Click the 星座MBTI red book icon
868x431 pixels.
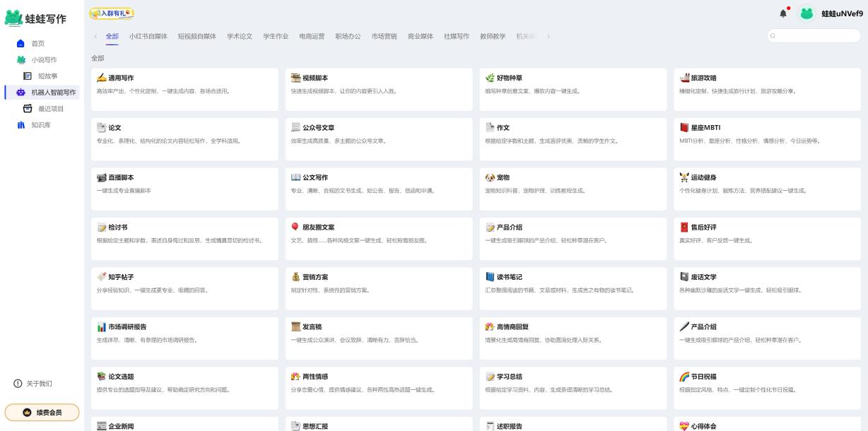[x=684, y=128]
